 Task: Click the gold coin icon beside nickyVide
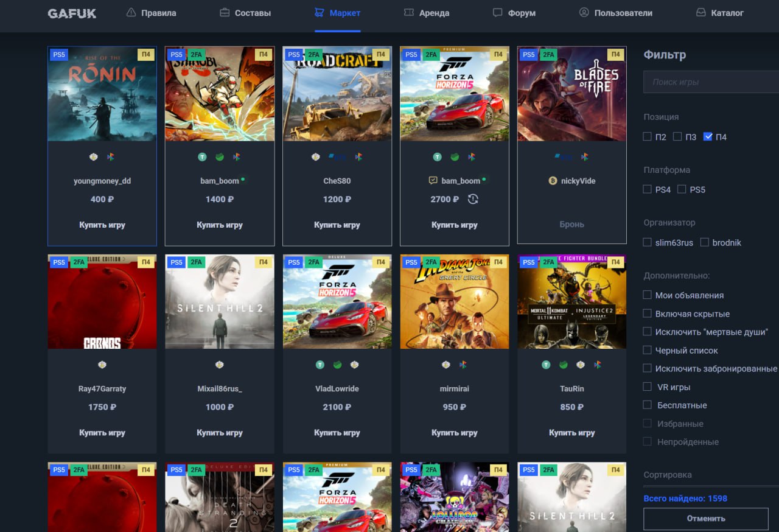pos(553,181)
